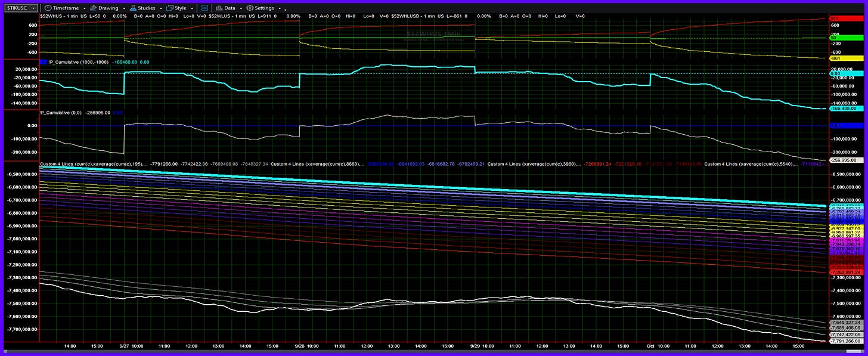Click the $52WHLUSD - 1 min symbol label
Viewport: 868px width, 356px height.
pyautogui.click(x=413, y=16)
